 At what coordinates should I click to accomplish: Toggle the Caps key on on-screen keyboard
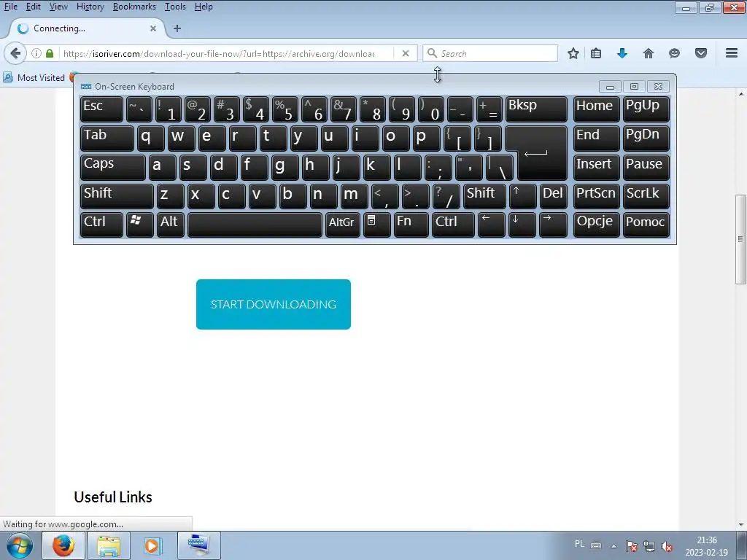113,168
